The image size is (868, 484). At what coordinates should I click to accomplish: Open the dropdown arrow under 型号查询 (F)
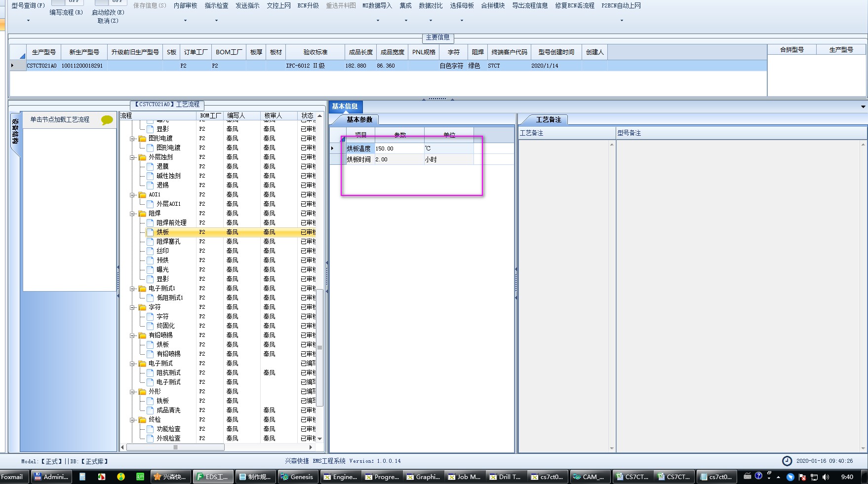(28, 21)
